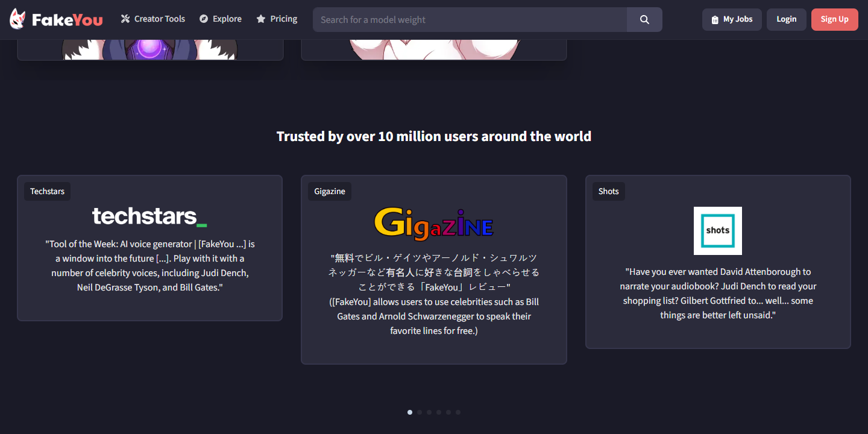
Task: Click the FakeYou fox logo
Action: click(56, 19)
